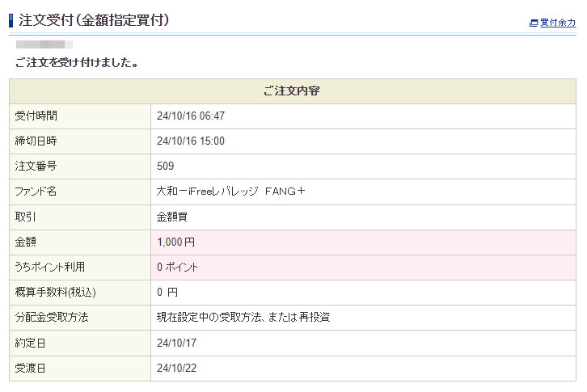587x392 pixels.
Task: Click the fund name 大和-iFreeレバレッジ FANG+
Action: [230, 192]
